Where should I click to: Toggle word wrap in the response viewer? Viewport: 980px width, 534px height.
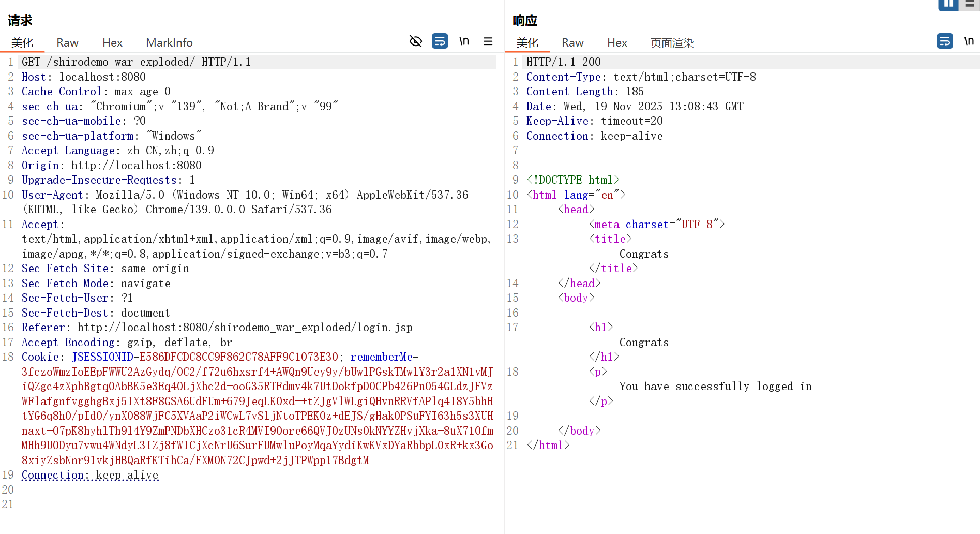click(x=944, y=41)
